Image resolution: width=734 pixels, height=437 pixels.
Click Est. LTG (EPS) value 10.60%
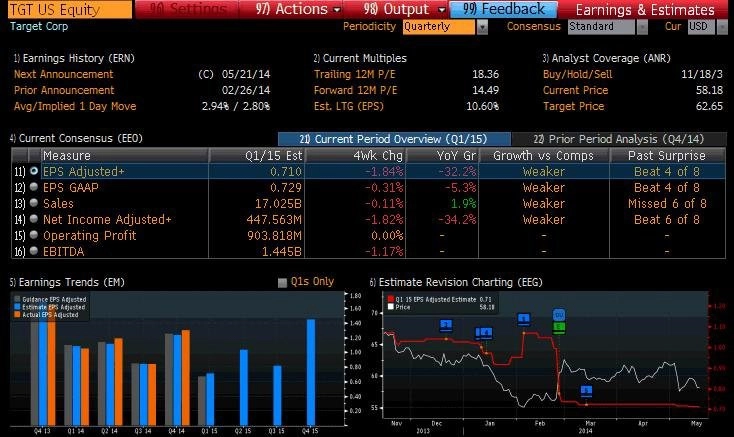point(483,106)
